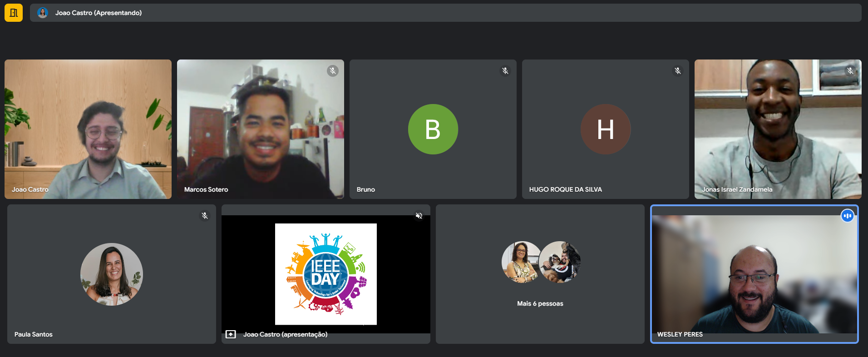Select Jonas Israel Zandamela video tile
This screenshot has width=868, height=357.
778,129
